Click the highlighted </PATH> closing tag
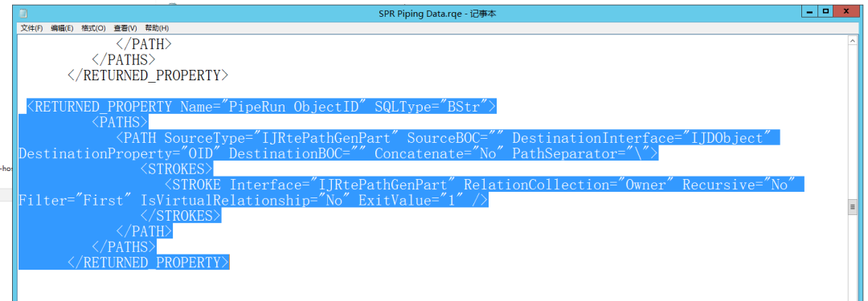Viewport: 868px width, 301px height. coord(144,232)
